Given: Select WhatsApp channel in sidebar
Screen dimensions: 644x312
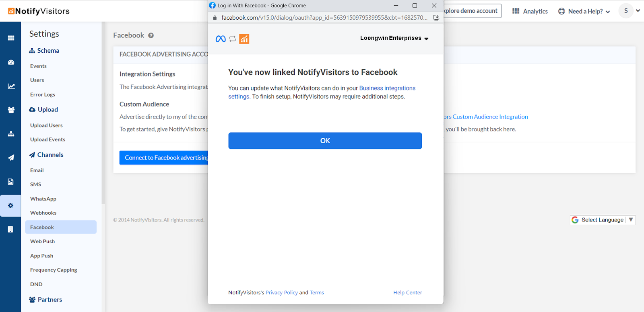Looking at the screenshot, I should 43,199.
